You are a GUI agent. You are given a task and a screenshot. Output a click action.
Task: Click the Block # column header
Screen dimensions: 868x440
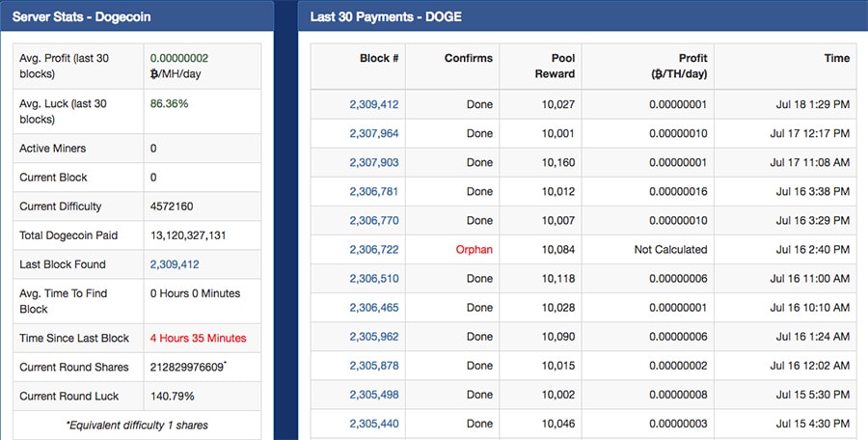coord(379,58)
